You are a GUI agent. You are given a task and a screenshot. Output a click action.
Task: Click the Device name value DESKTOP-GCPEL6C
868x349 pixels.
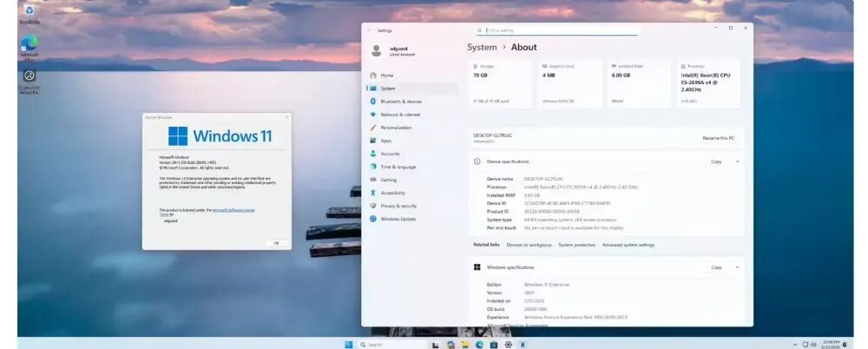coord(543,179)
